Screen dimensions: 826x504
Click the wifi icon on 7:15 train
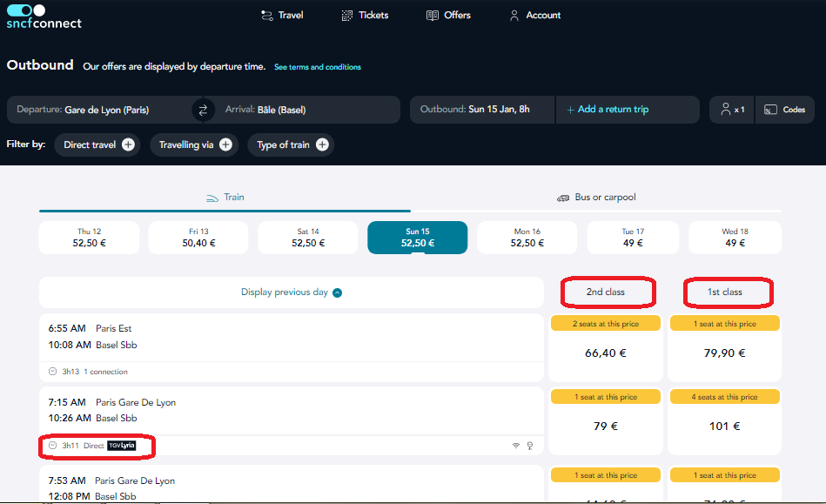point(516,446)
